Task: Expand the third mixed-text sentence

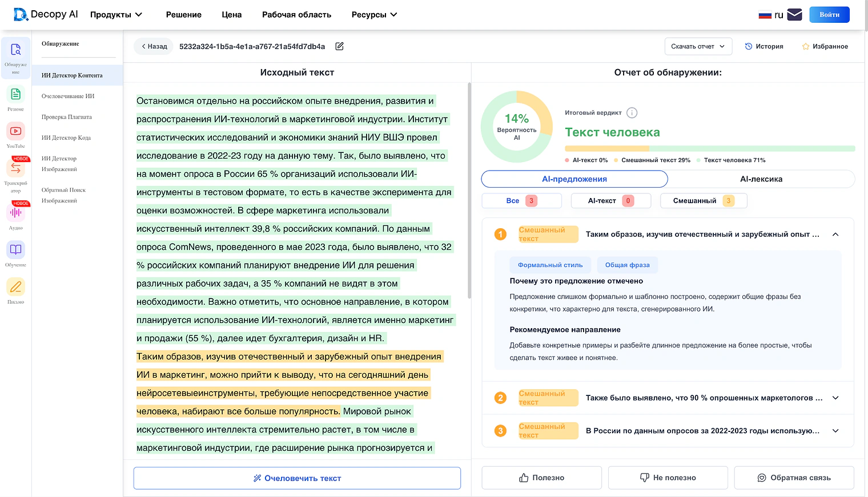Action: [835, 431]
